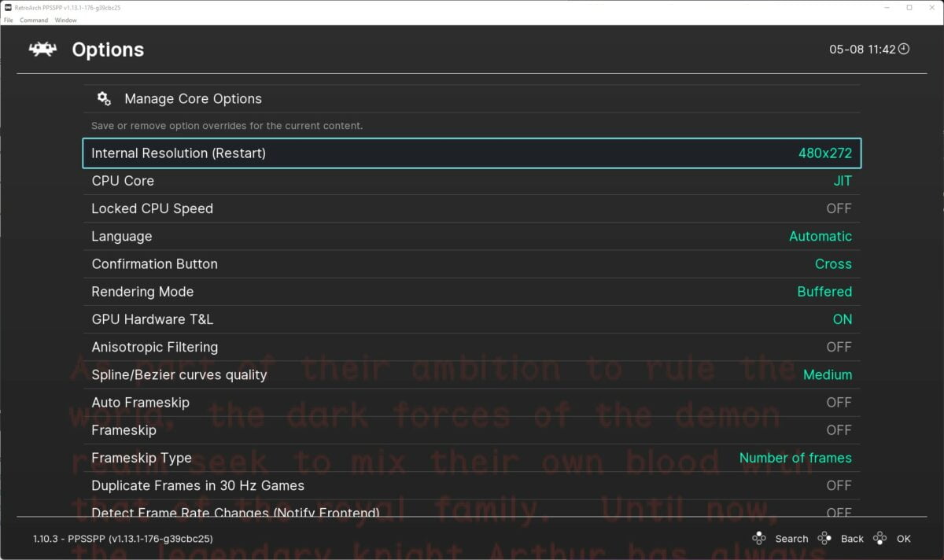Click the RetroArch title bar app icon

[x=8, y=8]
